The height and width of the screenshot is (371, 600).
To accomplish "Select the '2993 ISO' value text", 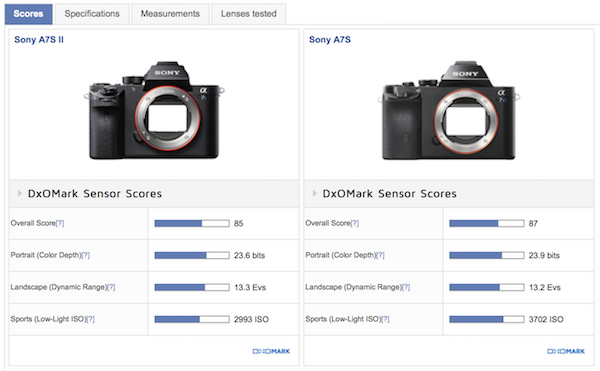I will (251, 319).
